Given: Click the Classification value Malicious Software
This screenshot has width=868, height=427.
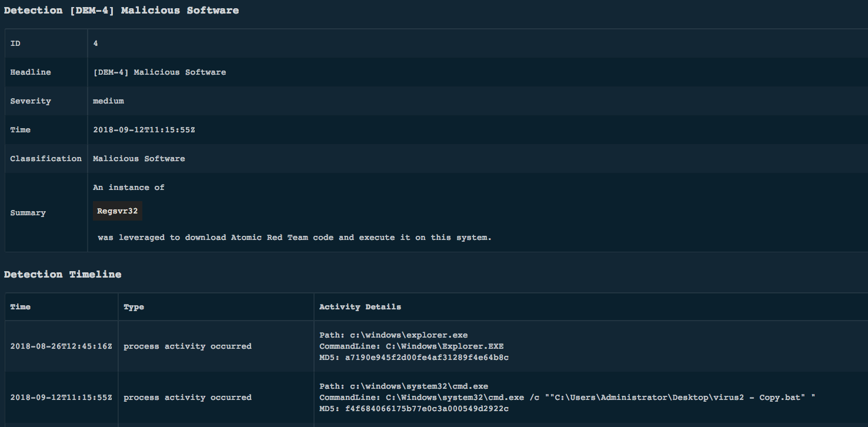Looking at the screenshot, I should 139,159.
